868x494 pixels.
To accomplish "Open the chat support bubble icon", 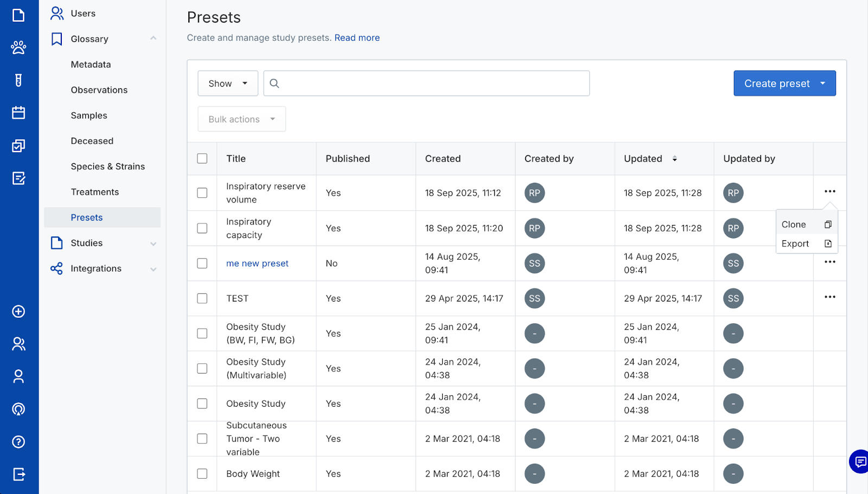I will pos(860,461).
